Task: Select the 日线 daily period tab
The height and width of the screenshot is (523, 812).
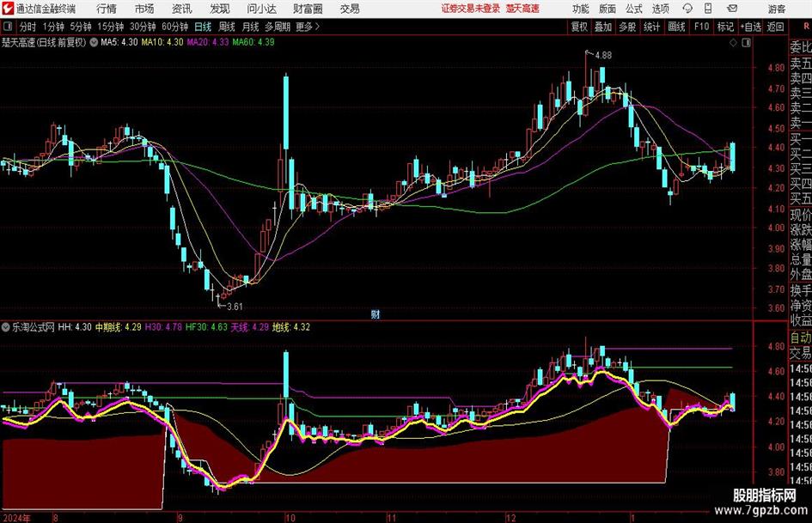Action: coord(203,27)
